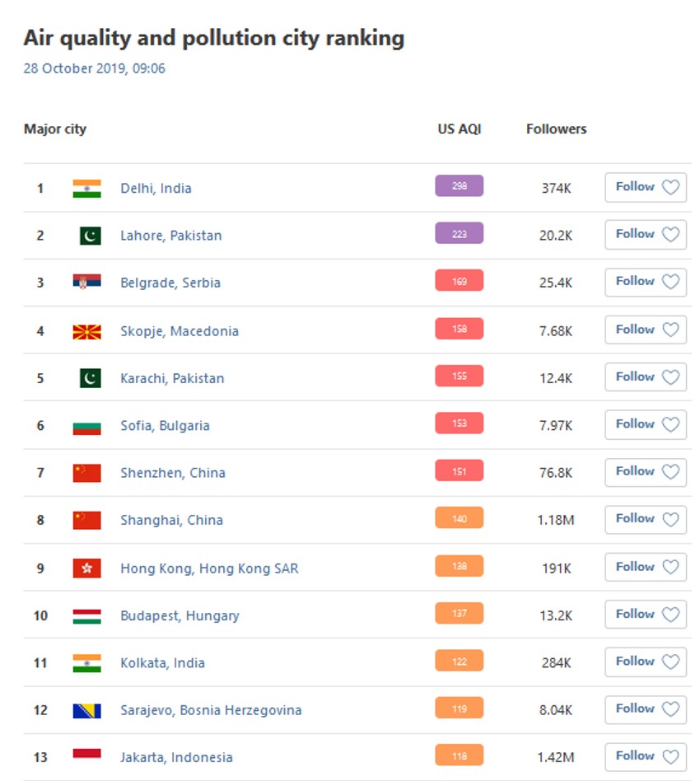Click the Macedonia flag beside Skopje

[x=86, y=331]
